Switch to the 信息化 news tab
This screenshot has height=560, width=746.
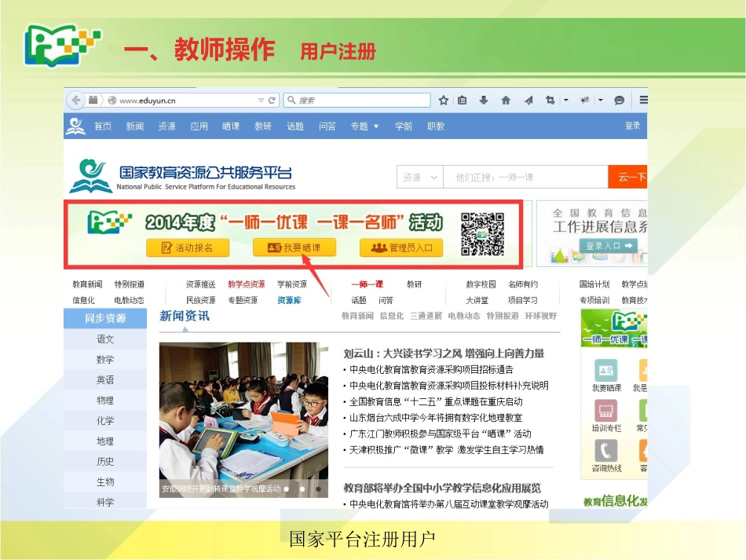coord(392,316)
